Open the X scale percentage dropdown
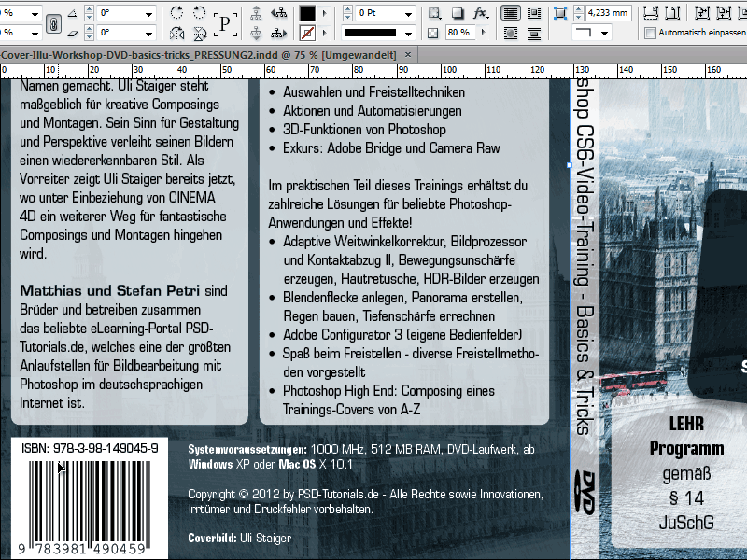747x560 pixels. (x=35, y=14)
